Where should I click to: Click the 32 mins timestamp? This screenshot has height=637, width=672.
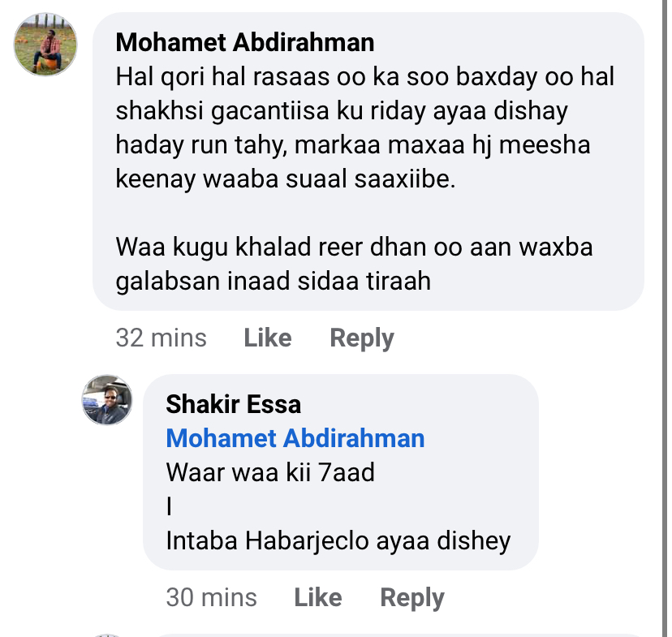coord(161,338)
